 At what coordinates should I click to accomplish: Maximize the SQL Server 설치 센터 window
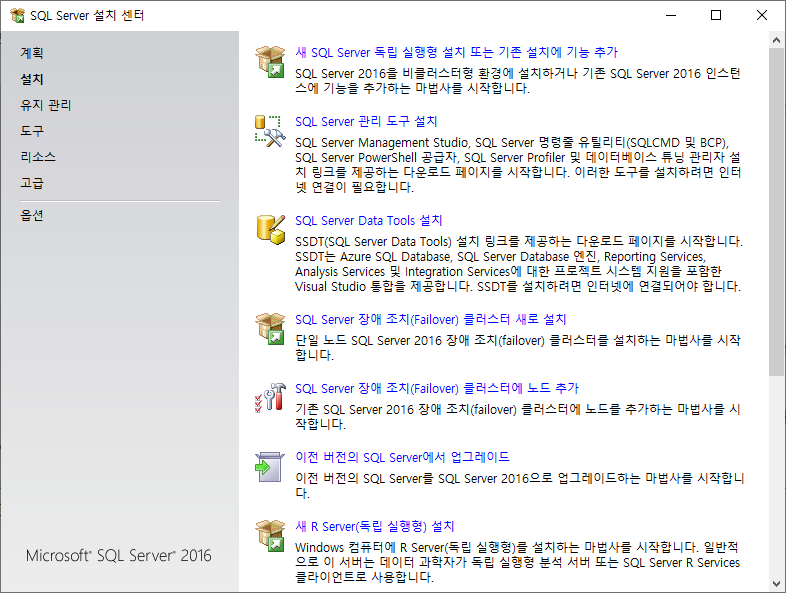point(716,16)
